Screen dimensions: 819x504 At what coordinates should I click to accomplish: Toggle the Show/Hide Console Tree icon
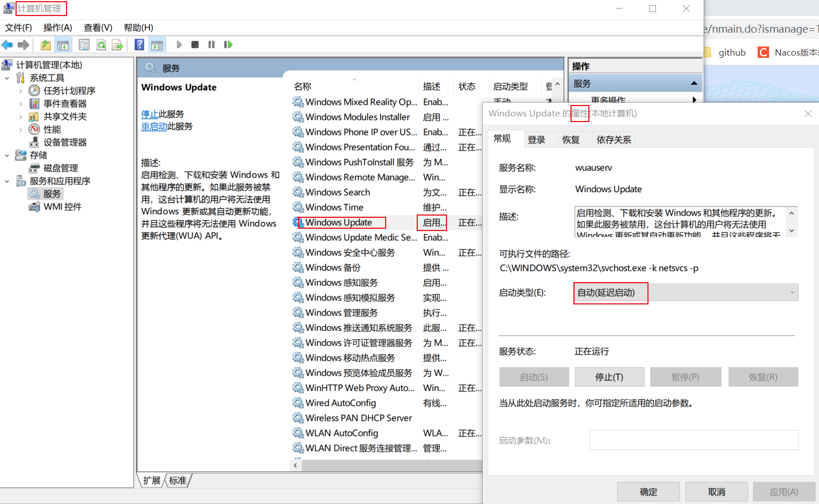point(63,45)
